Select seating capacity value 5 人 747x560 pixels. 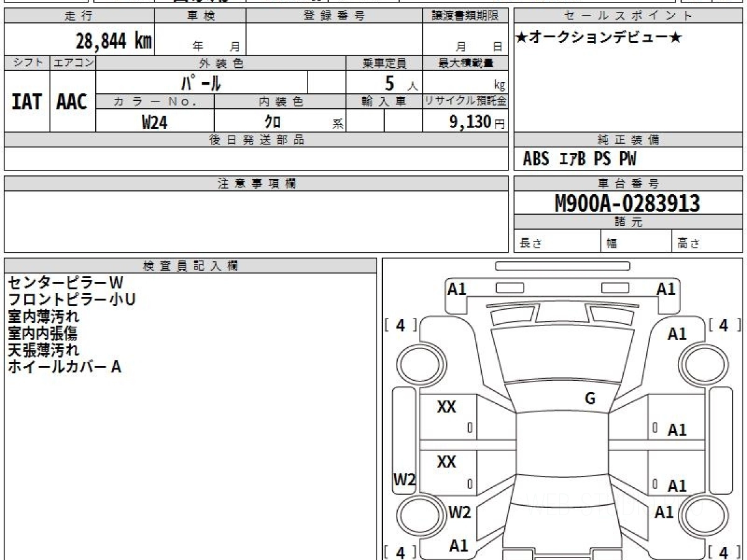(401, 83)
